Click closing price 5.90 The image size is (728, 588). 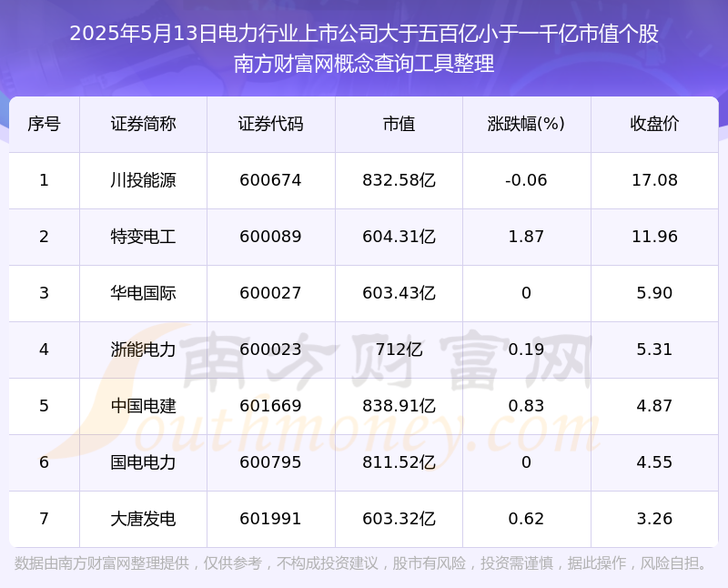coord(654,293)
